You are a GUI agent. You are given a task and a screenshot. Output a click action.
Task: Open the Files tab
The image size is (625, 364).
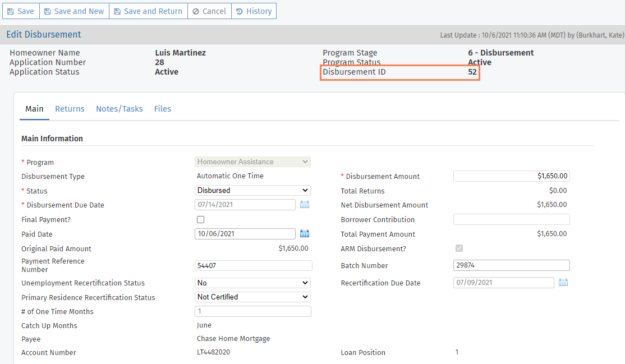(x=163, y=109)
